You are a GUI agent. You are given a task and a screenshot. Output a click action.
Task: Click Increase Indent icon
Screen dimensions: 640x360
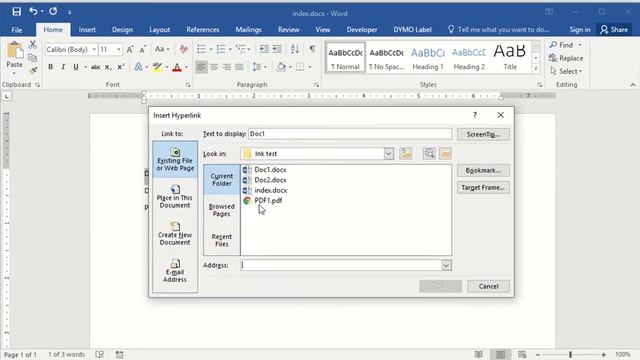277,49
